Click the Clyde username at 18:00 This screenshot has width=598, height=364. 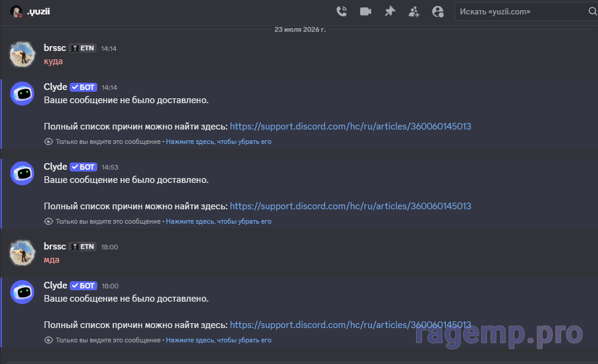click(55, 285)
